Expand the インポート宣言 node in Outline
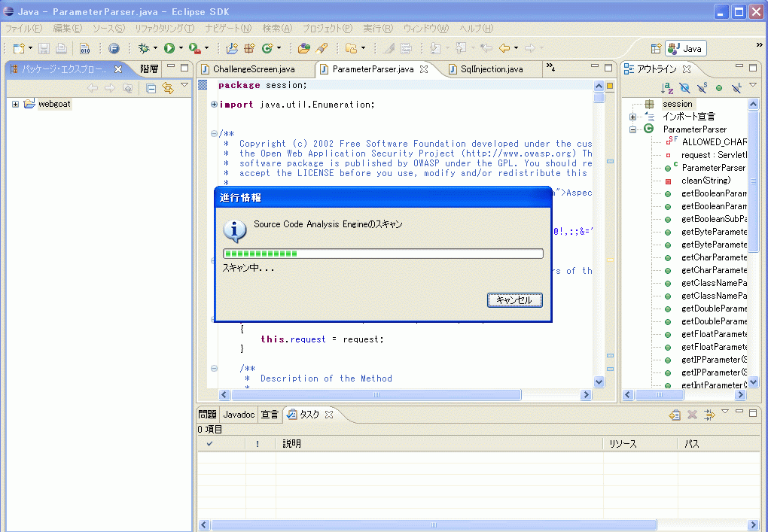Screen dimensions: 768x532 (632, 117)
